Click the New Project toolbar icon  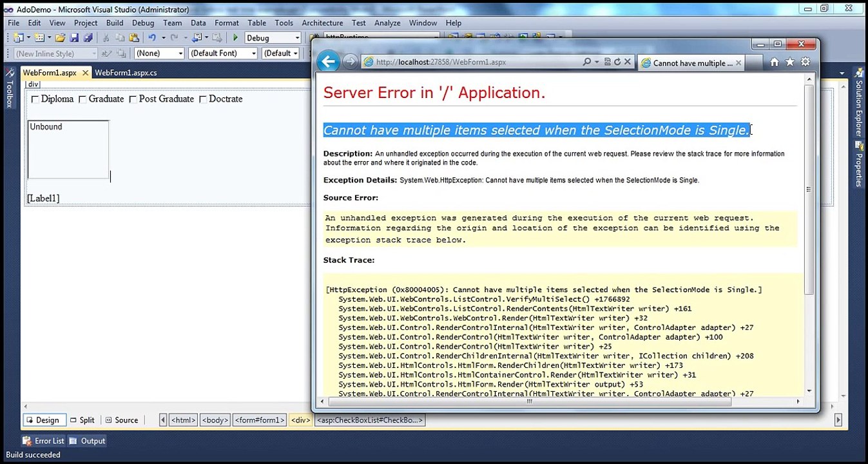coord(17,38)
